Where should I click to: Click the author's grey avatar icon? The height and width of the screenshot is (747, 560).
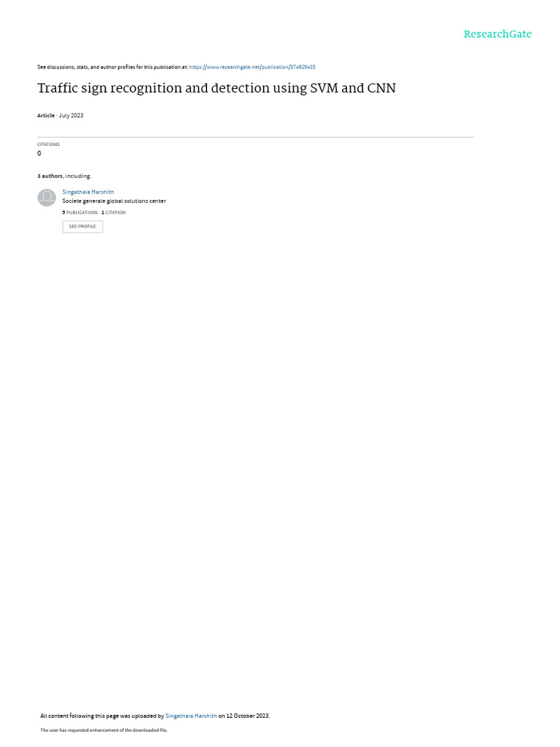47,198
